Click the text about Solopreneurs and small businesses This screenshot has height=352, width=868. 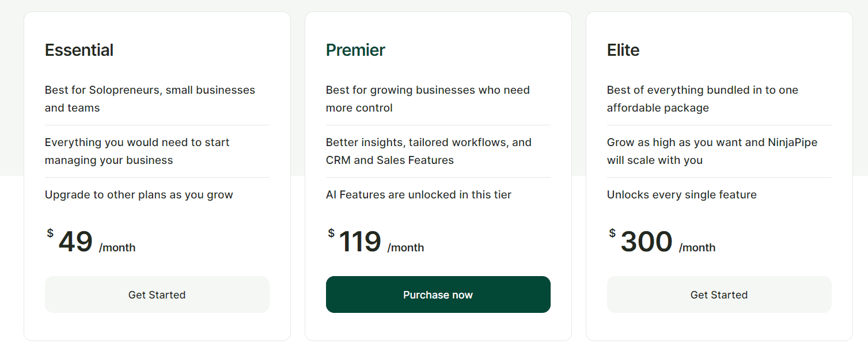150,98
